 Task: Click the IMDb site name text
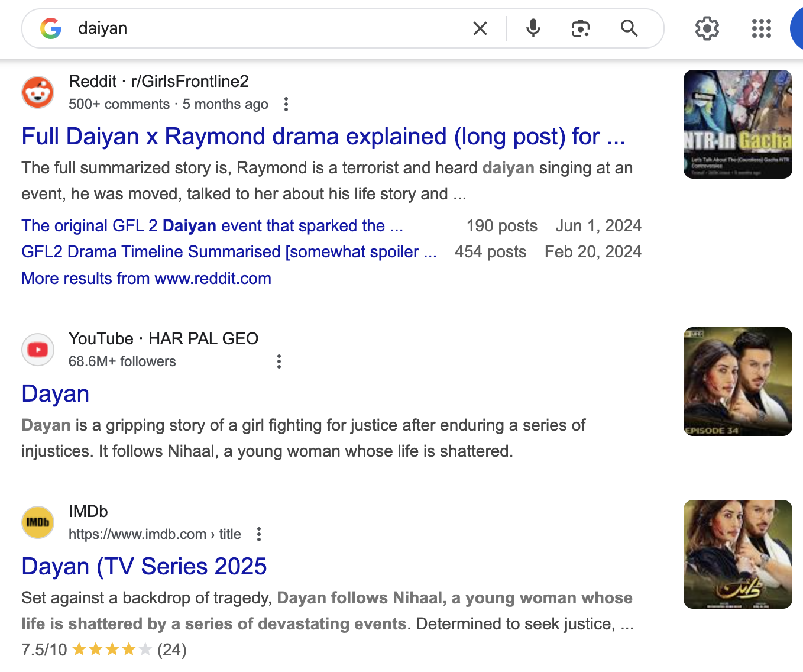88,512
